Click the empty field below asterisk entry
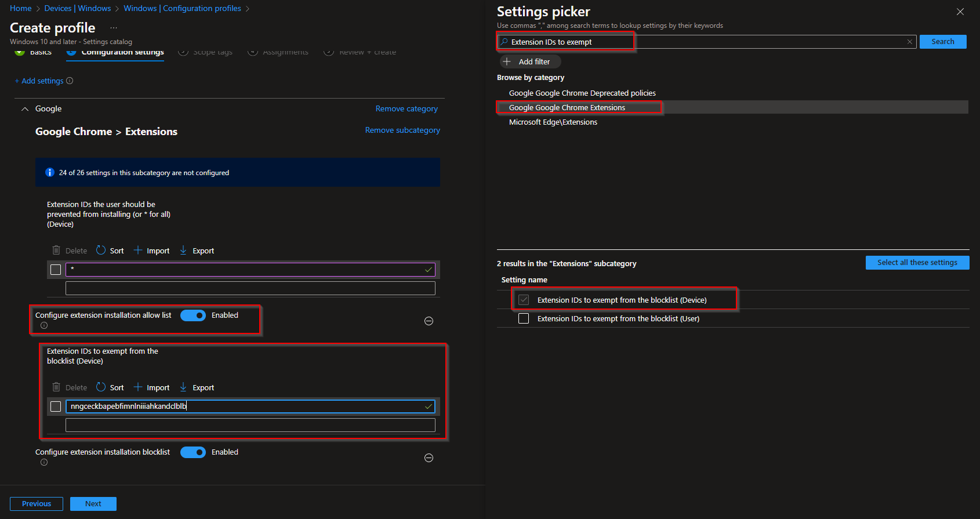This screenshot has height=519, width=980. [251, 288]
